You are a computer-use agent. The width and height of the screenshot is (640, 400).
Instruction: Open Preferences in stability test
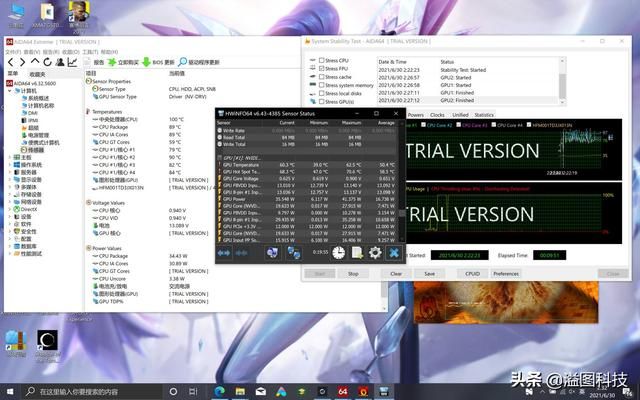(506, 273)
